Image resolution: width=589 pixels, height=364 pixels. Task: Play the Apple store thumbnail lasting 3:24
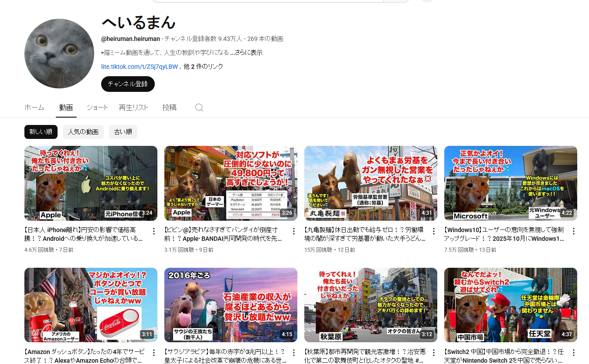[x=91, y=183]
